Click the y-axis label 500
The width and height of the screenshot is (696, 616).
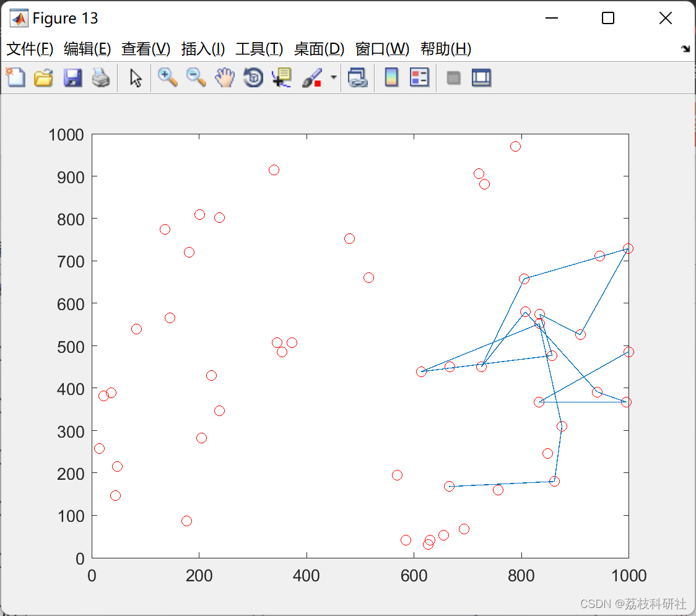71,347
